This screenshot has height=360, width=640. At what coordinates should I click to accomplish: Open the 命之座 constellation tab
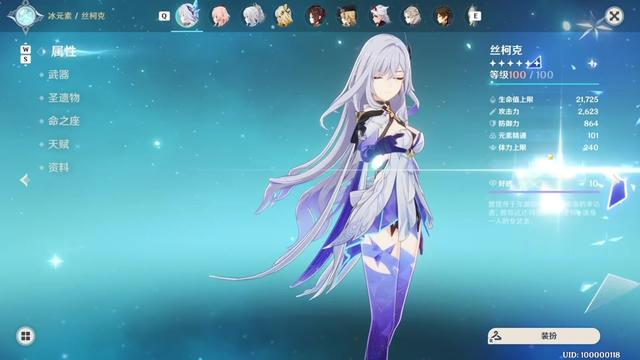64,121
